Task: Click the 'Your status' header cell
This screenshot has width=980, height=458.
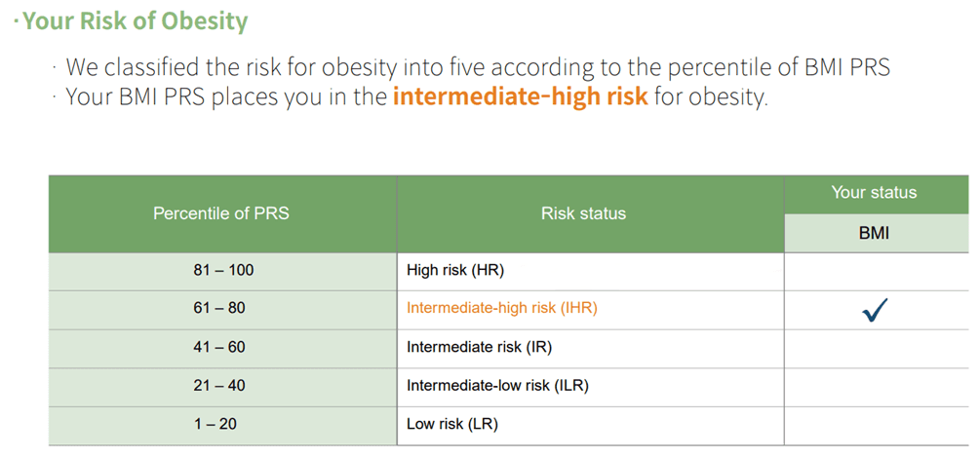Action: [x=874, y=193]
